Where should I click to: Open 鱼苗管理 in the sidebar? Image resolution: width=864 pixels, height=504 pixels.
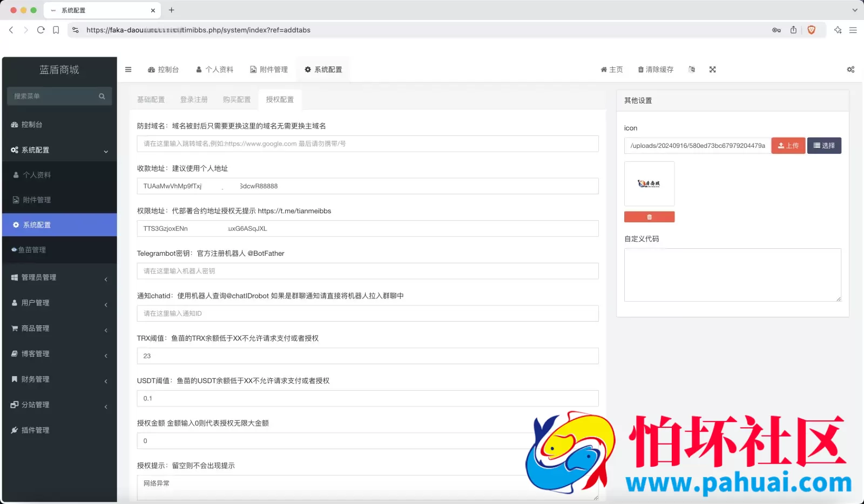59,250
